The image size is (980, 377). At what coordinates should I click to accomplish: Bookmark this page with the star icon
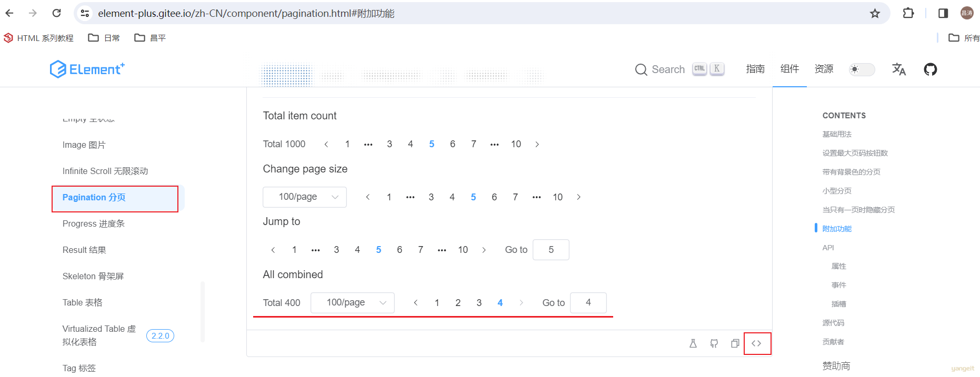click(875, 13)
